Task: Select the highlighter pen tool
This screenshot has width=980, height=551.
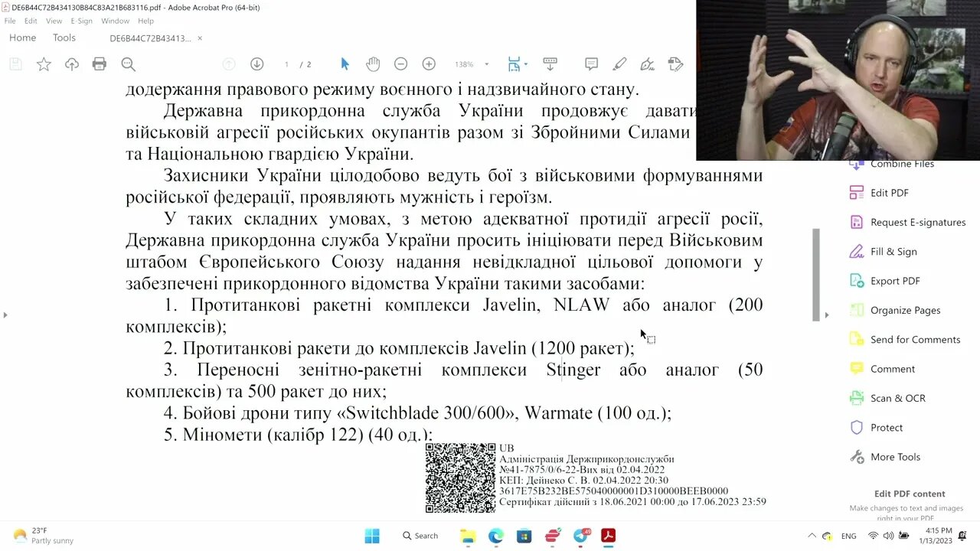Action: tap(619, 64)
